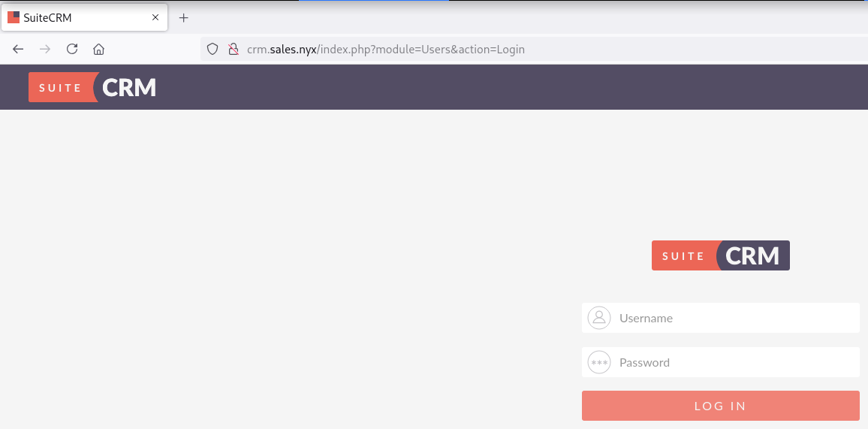Reload the current page
The width and height of the screenshot is (868, 429).
tap(72, 50)
